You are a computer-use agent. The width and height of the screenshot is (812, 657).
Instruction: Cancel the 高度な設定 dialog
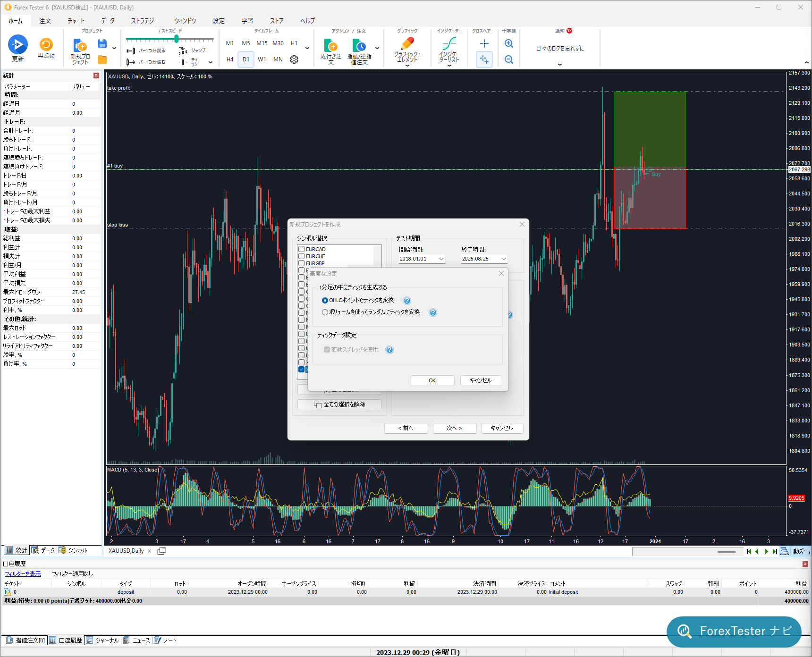(x=481, y=380)
